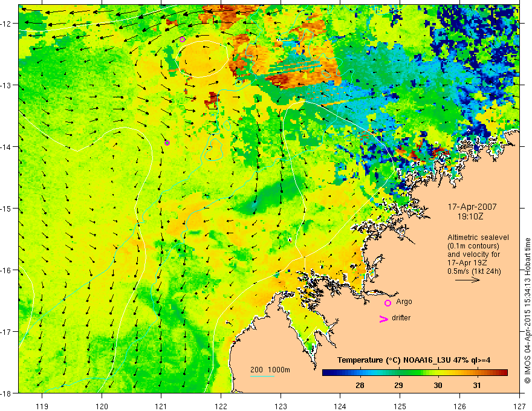Click the 19:10Z time label

[x=470, y=216]
